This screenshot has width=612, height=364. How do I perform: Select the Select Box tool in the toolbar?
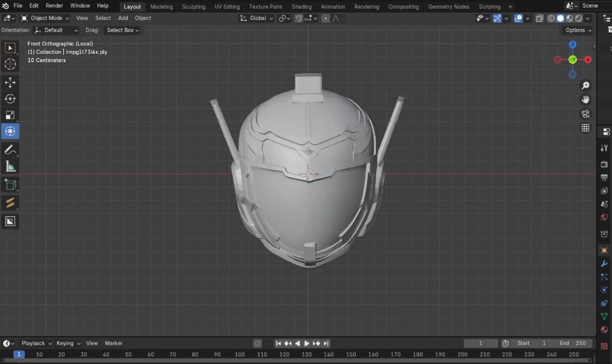click(x=10, y=48)
